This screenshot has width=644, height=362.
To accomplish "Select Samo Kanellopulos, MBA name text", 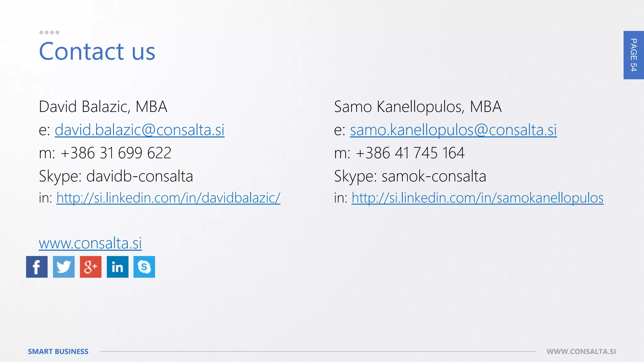I will pyautogui.click(x=418, y=107).
